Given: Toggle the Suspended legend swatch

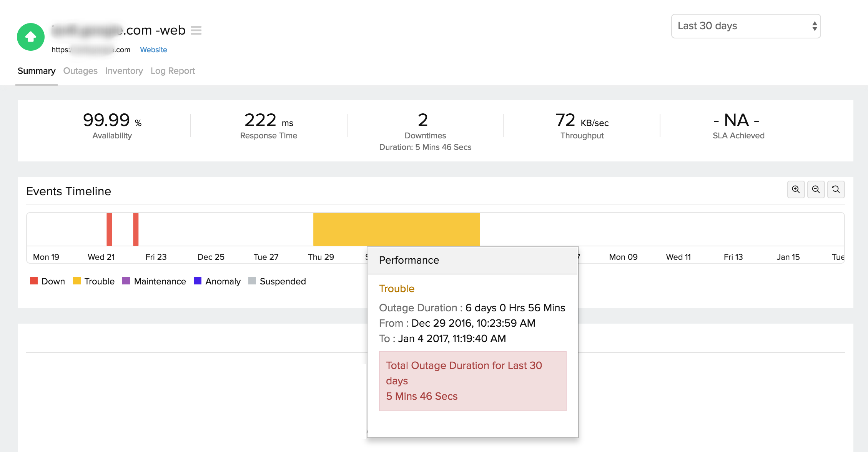Looking at the screenshot, I should pos(252,281).
